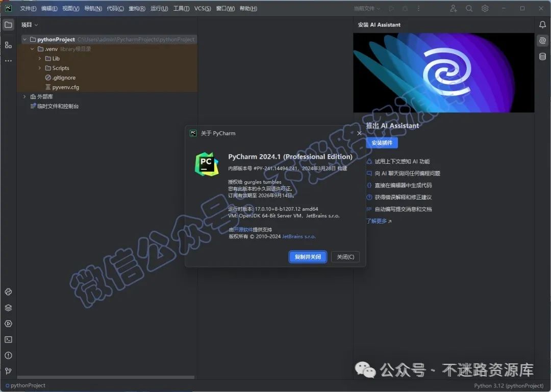Click the pythonProject breadcrumb in status bar

tap(26, 386)
